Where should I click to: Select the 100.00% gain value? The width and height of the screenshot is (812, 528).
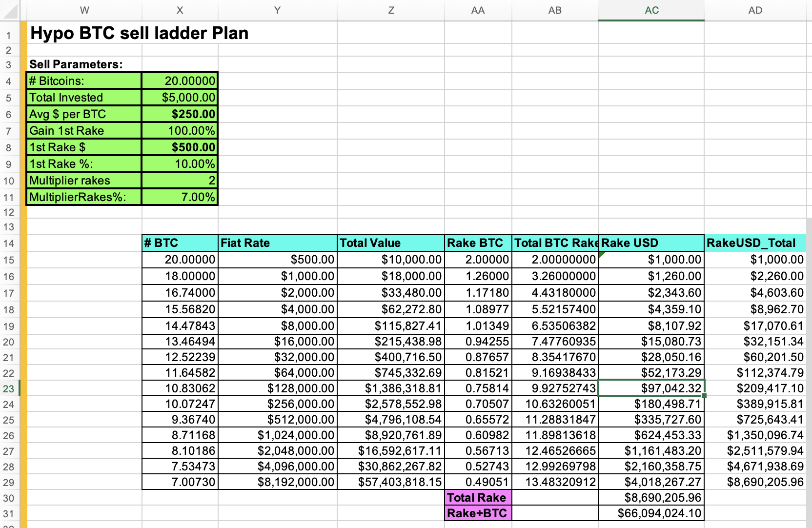pyautogui.click(x=180, y=131)
